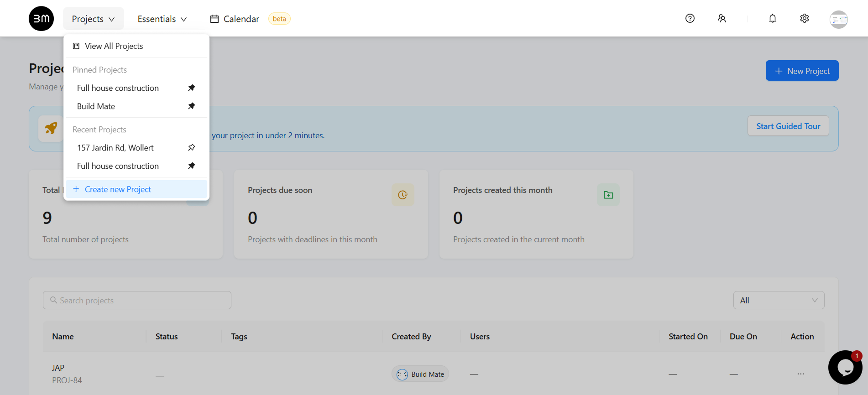Image resolution: width=868 pixels, height=395 pixels.
Task: Click the Total number of projects caption
Action: tap(85, 239)
